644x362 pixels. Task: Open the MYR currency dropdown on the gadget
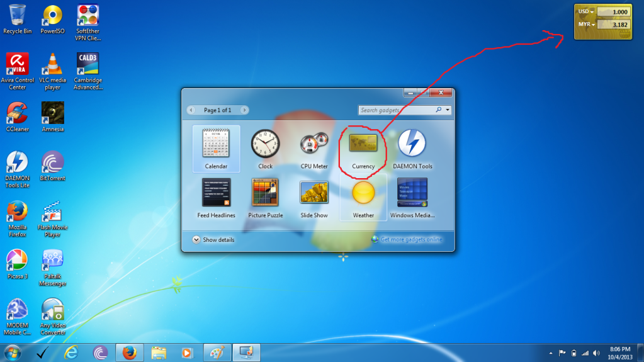tap(587, 25)
